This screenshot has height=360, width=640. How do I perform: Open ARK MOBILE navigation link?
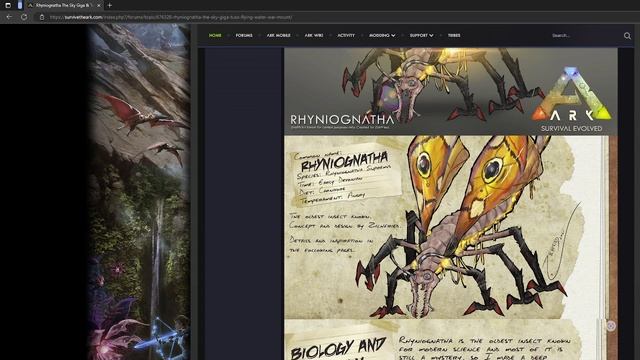point(278,36)
